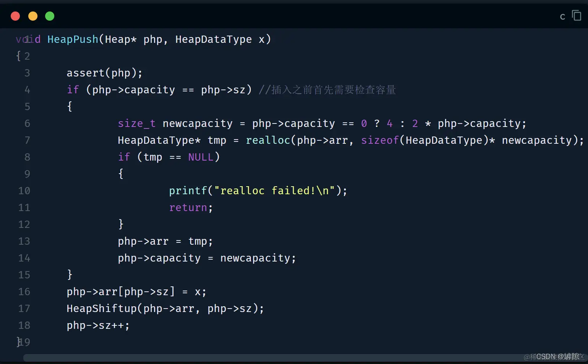Click 'php->capacity = newcapacity;' on line 14
588x364 pixels.
207,258
